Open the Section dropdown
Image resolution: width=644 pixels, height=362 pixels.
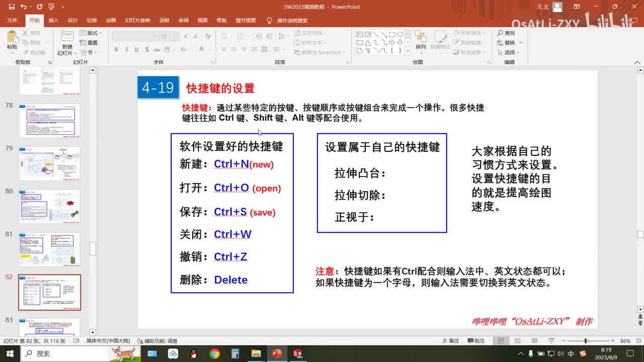point(89,52)
